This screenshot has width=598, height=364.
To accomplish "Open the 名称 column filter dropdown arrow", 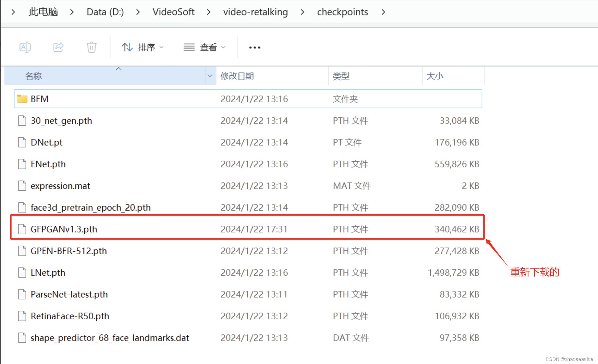I will point(210,76).
